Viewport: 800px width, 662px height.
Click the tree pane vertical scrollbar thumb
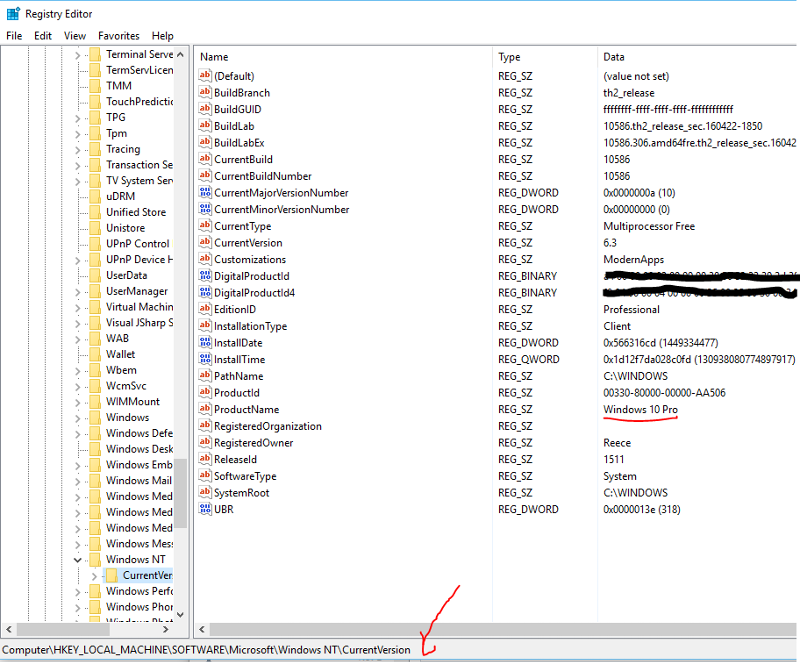[180, 493]
